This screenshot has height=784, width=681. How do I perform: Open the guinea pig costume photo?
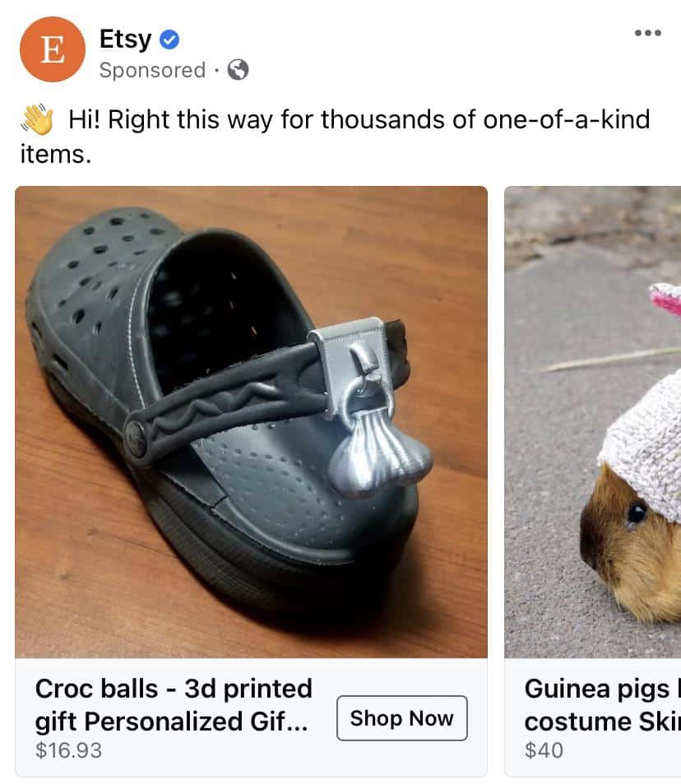592,422
